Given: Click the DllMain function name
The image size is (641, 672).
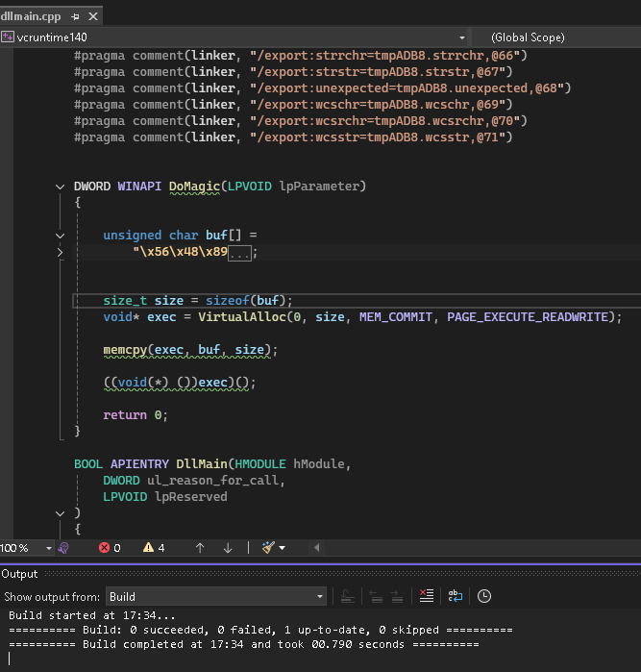Looking at the screenshot, I should (x=202, y=464).
